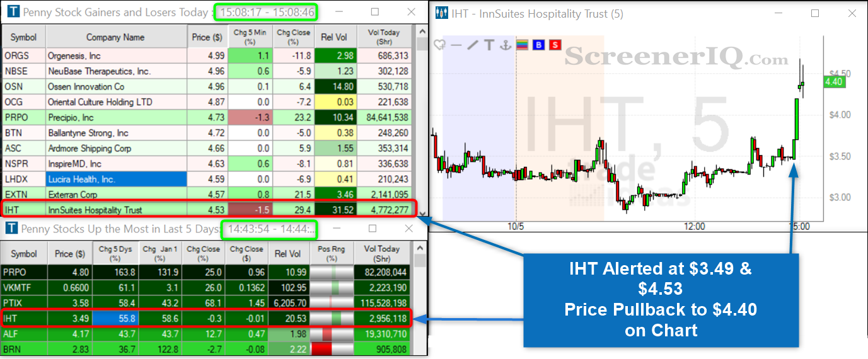868x359 pixels.
Task: Add IHT to favorites with heart-plus icon
Action: (x=440, y=45)
